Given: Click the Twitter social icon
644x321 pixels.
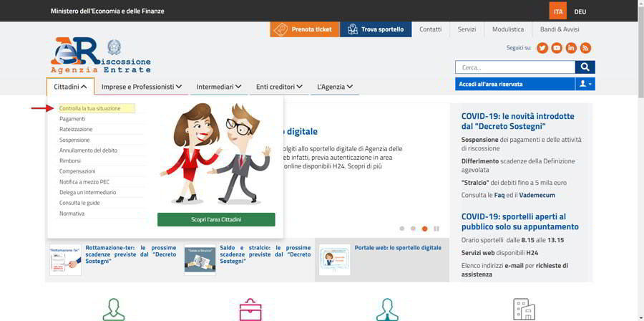Looking at the screenshot, I should (x=542, y=48).
